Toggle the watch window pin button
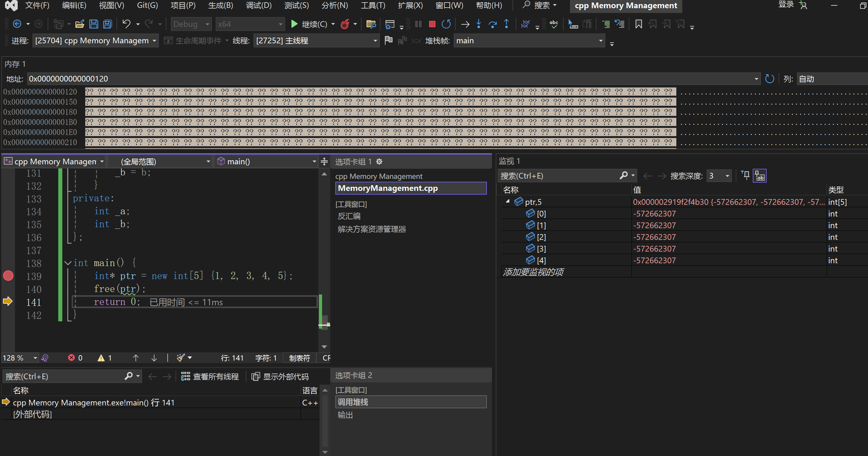This screenshot has height=456, width=868. click(745, 175)
